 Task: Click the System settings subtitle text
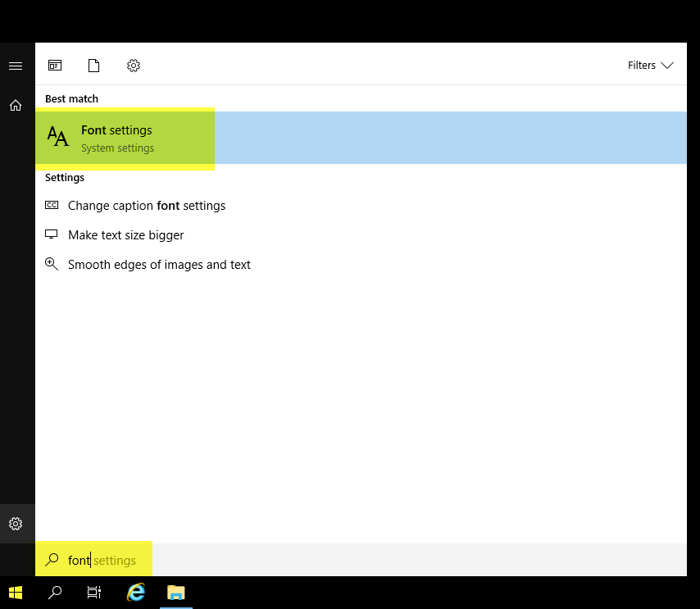coord(117,148)
